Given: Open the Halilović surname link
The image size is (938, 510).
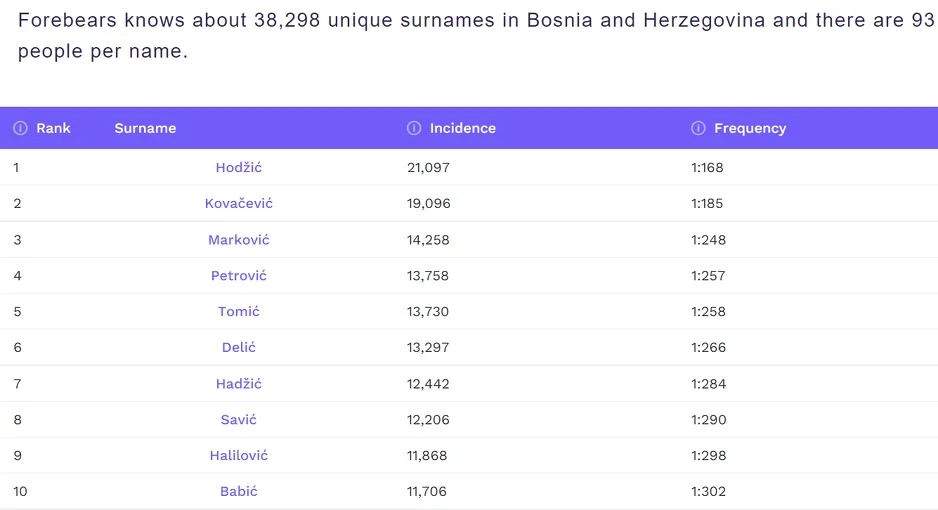Looking at the screenshot, I should coord(239,456).
